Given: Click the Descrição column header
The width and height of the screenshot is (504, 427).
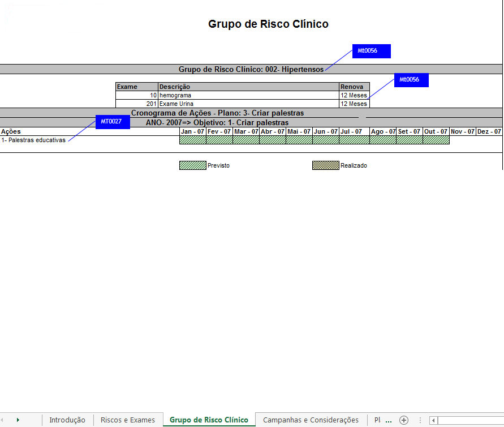Looking at the screenshot, I should tap(249, 87).
